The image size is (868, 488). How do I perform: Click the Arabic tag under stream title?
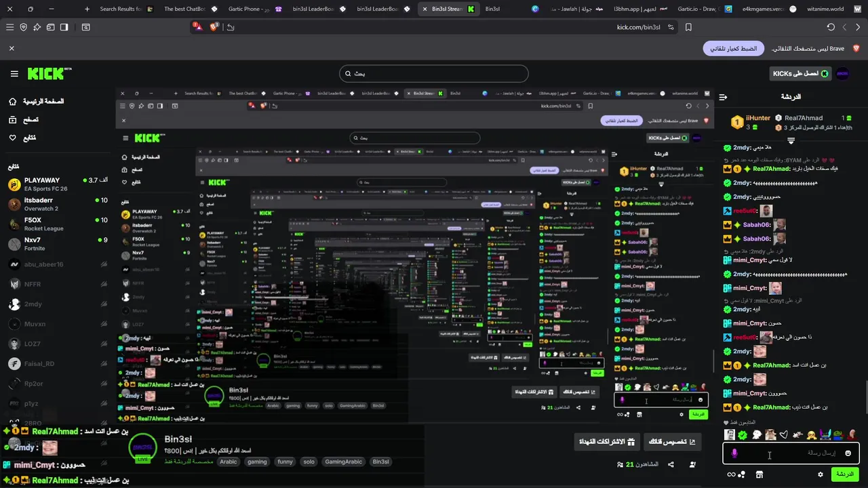[x=229, y=462]
